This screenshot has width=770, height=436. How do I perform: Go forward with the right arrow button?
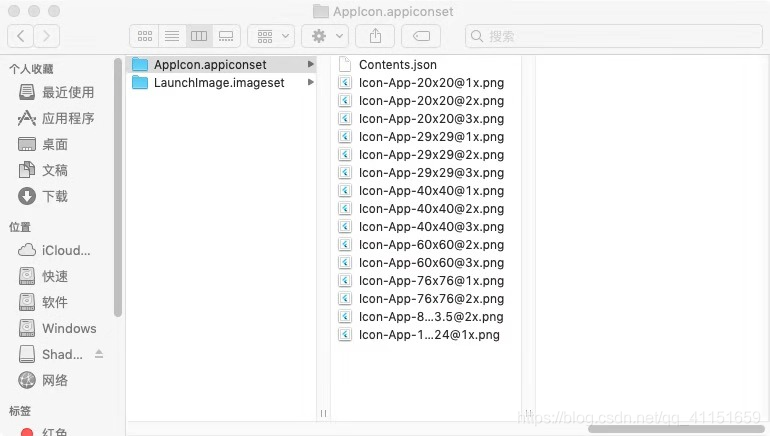pos(47,36)
